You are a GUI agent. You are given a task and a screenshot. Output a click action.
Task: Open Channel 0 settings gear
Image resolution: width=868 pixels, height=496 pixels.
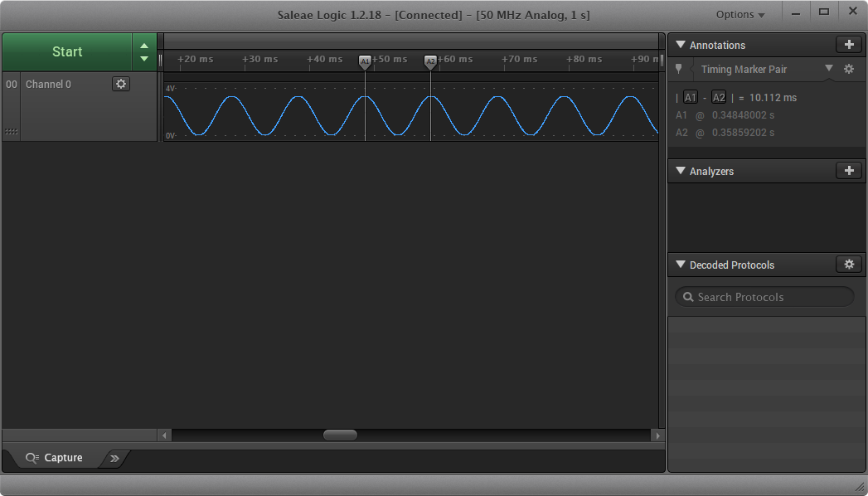(x=121, y=84)
